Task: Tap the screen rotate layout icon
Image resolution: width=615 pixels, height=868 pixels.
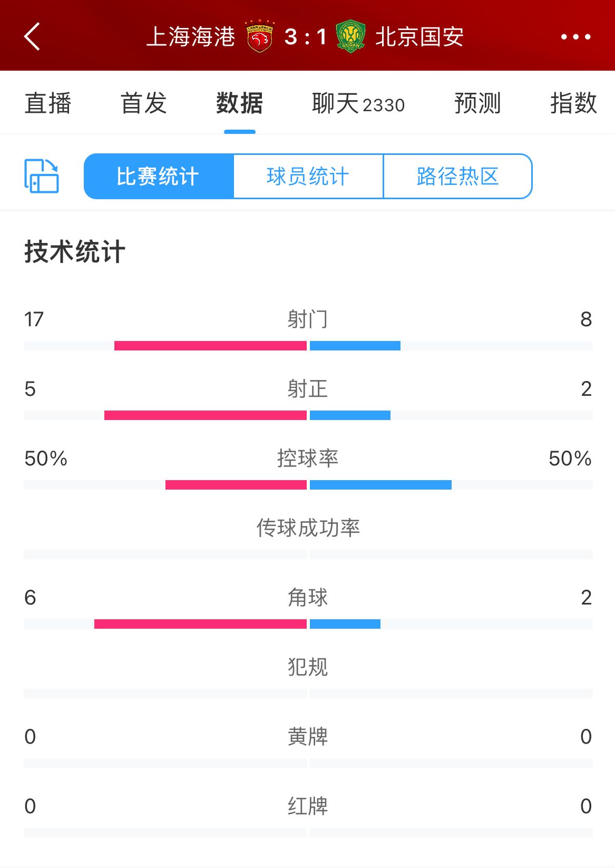Action: click(42, 176)
